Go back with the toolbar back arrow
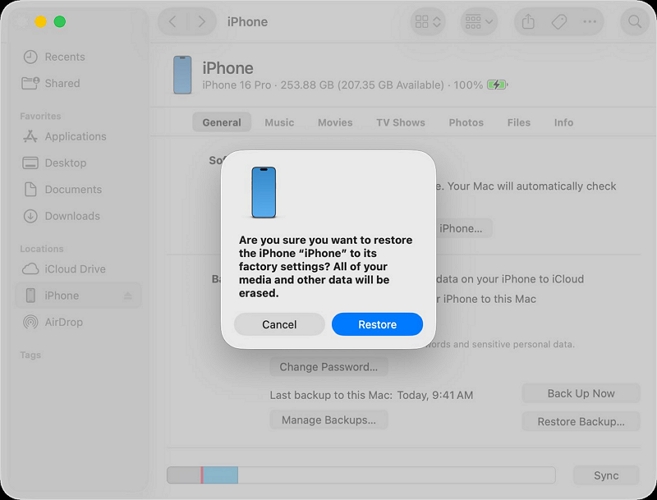 pyautogui.click(x=172, y=21)
